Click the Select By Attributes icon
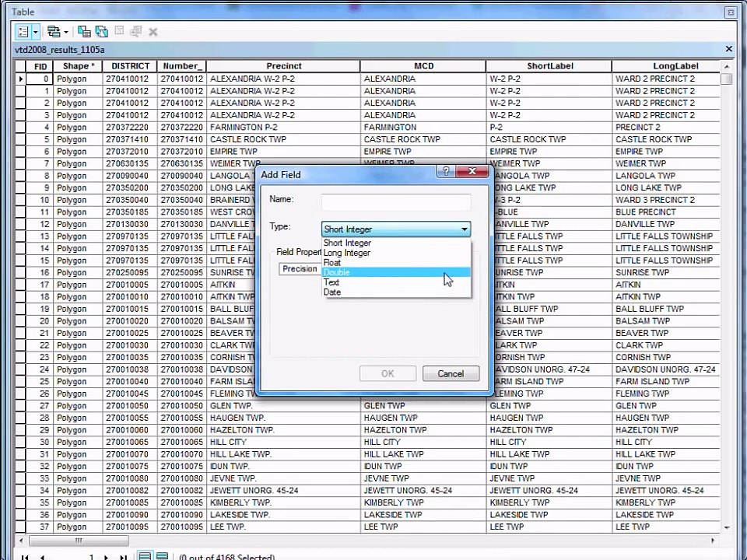 pyautogui.click(x=84, y=32)
